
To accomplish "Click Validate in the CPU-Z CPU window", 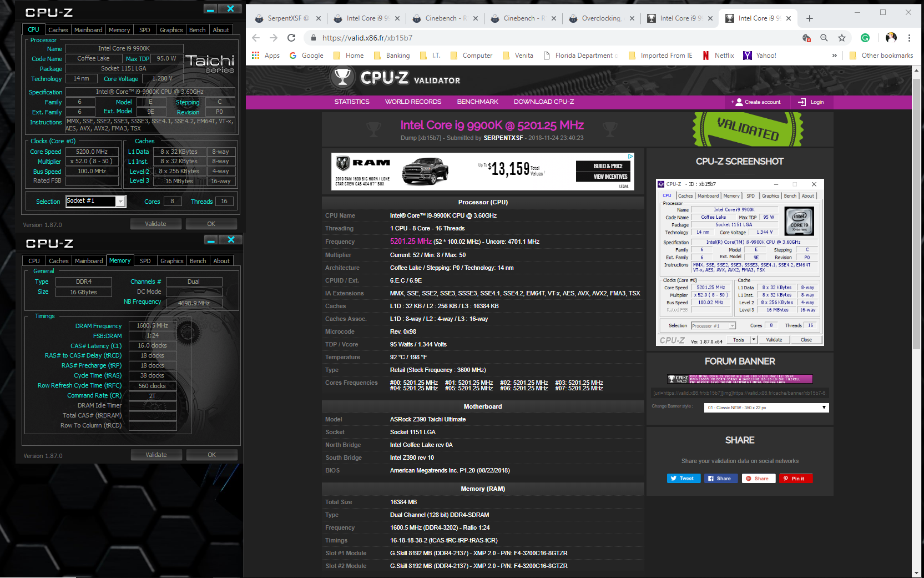I will pyautogui.click(x=156, y=224).
